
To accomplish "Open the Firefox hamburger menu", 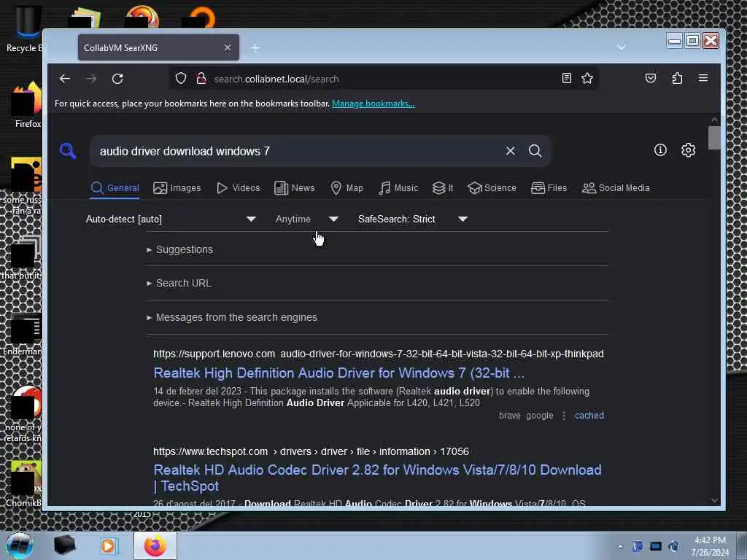I will pyautogui.click(x=703, y=78).
